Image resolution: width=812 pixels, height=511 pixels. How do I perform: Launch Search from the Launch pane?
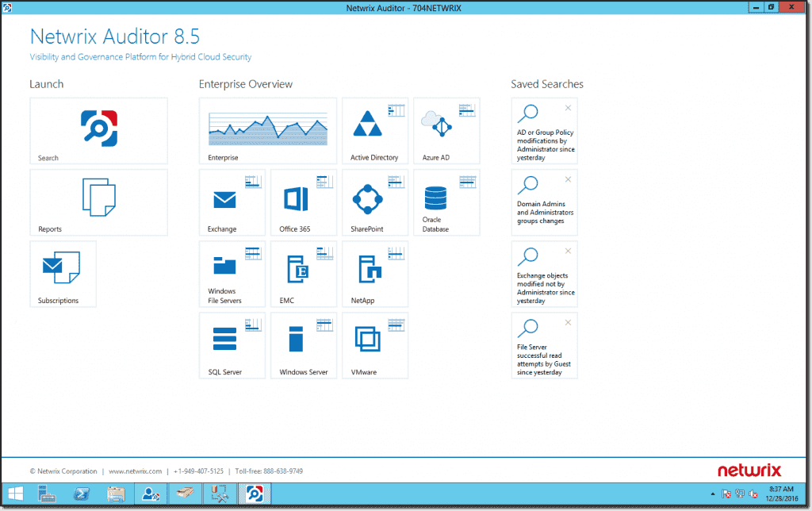point(98,131)
